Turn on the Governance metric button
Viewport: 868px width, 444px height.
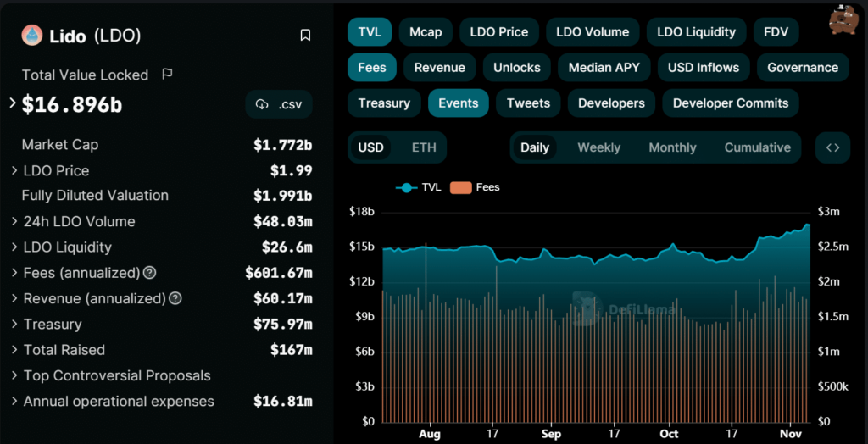tap(802, 68)
